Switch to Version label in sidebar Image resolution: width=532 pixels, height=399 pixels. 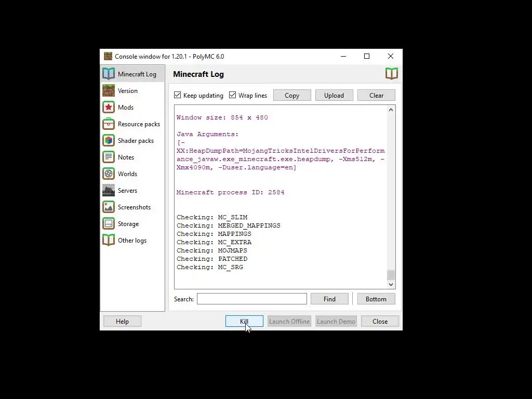pos(128,90)
